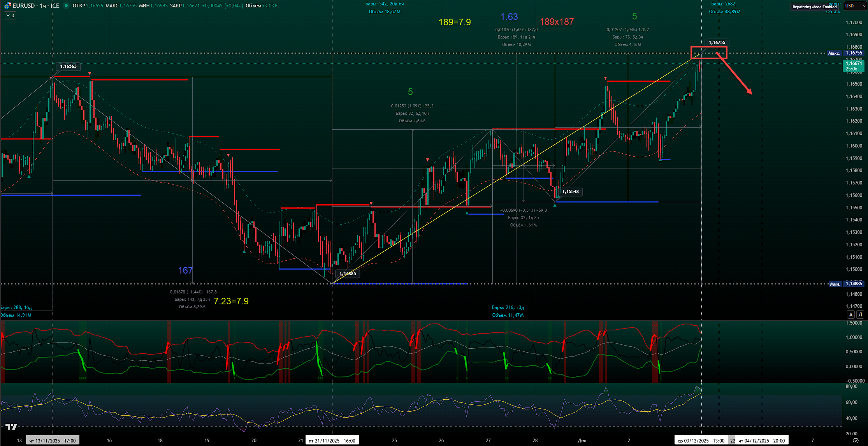Click the date label пт 21/11/2025 16:00
868x446 pixels.
tap(332, 441)
